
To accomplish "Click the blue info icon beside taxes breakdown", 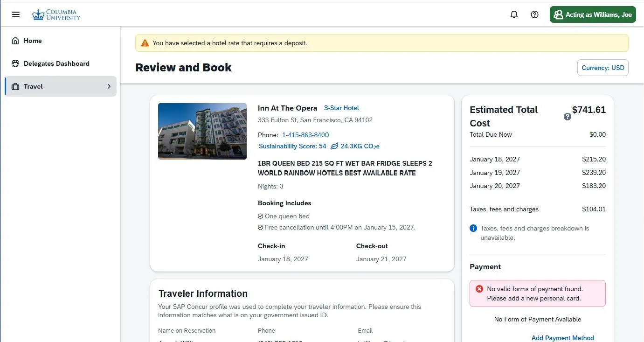I will click(x=473, y=228).
